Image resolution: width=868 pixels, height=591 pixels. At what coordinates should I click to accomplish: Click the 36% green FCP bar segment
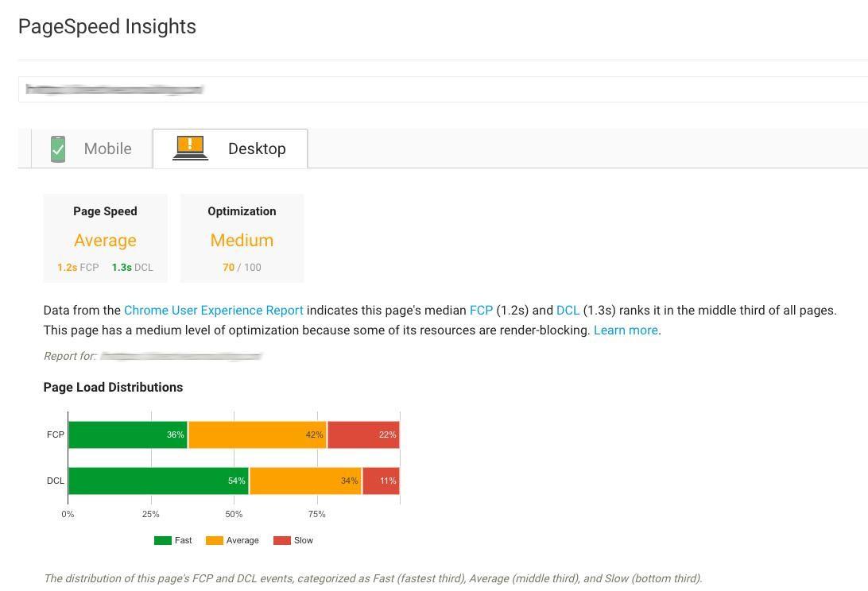point(127,435)
